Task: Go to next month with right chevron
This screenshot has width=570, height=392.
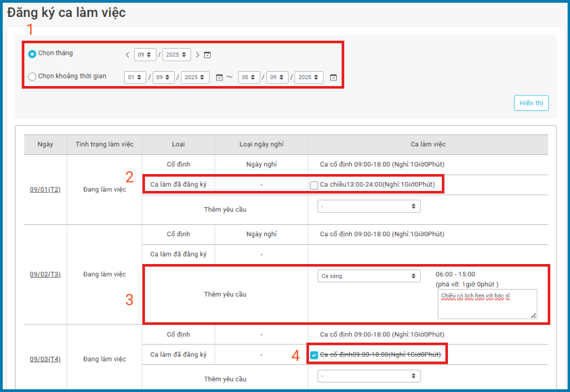Action: coord(198,55)
